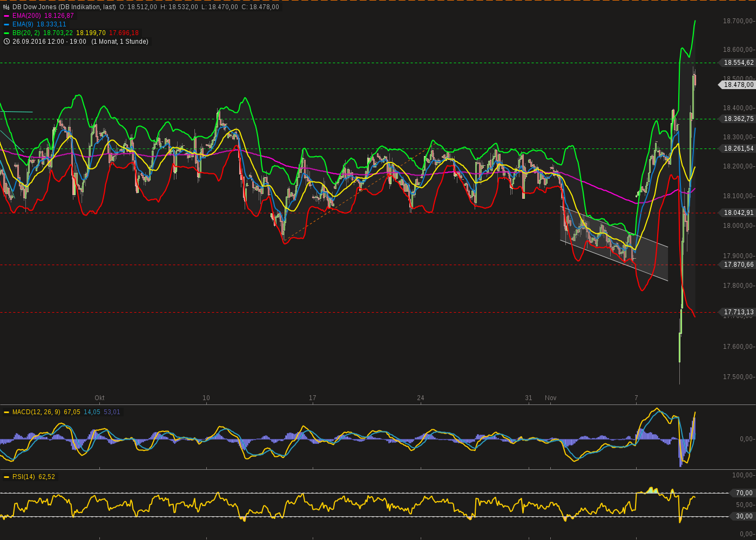Click the 18.100,00 price axis label

pos(738,196)
